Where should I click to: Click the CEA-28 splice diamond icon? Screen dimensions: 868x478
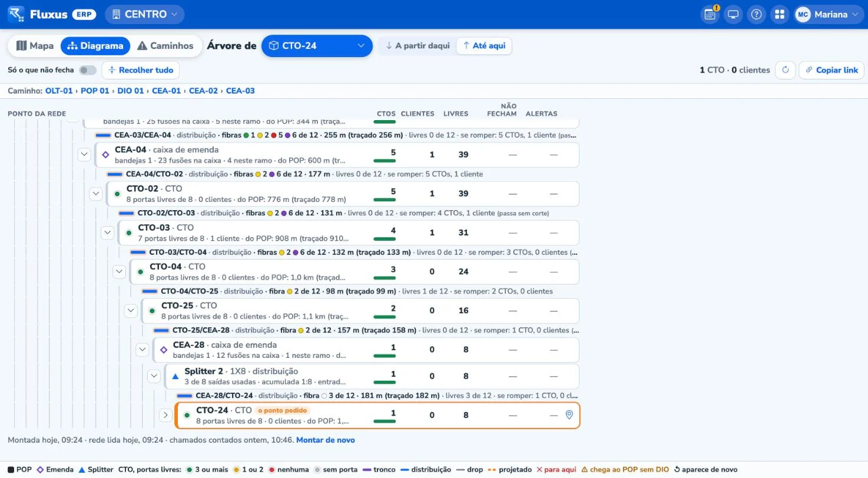point(164,350)
